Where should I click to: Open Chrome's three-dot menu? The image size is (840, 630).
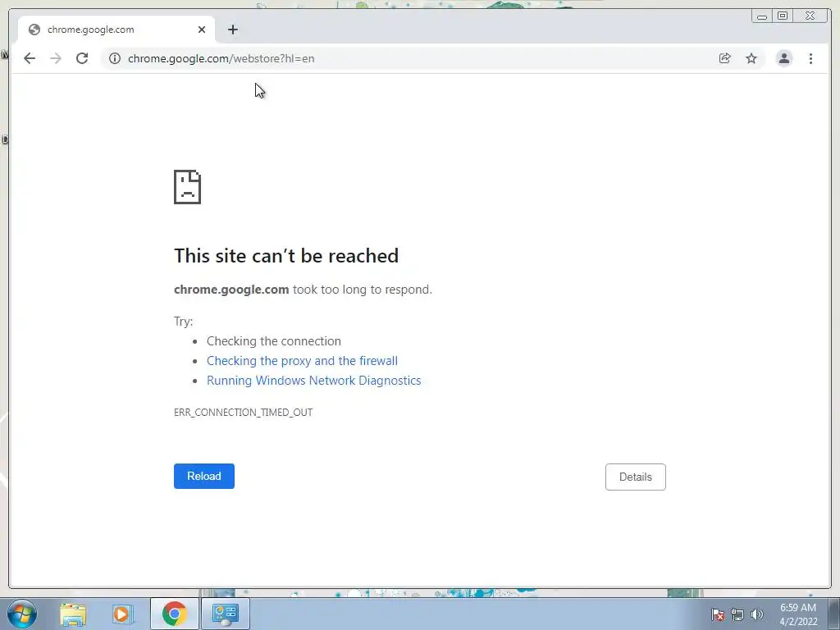[x=810, y=58]
